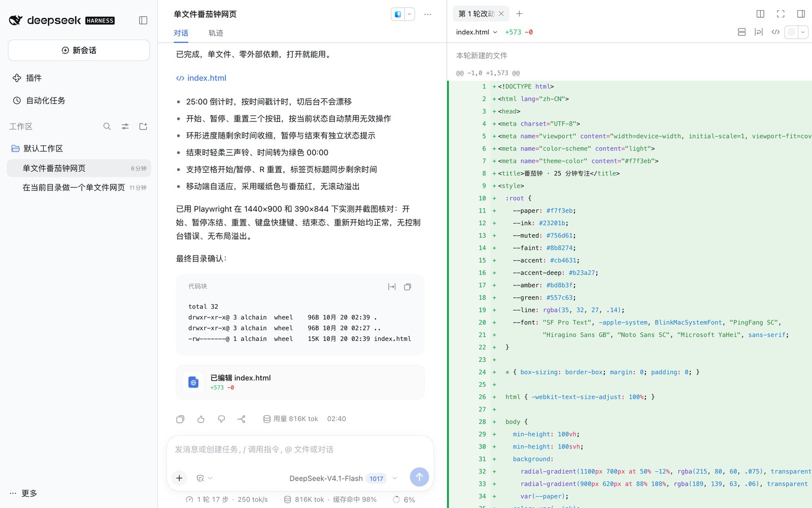Open permission mode shield dropdown
812x508 pixels.
pyautogui.click(x=205, y=478)
